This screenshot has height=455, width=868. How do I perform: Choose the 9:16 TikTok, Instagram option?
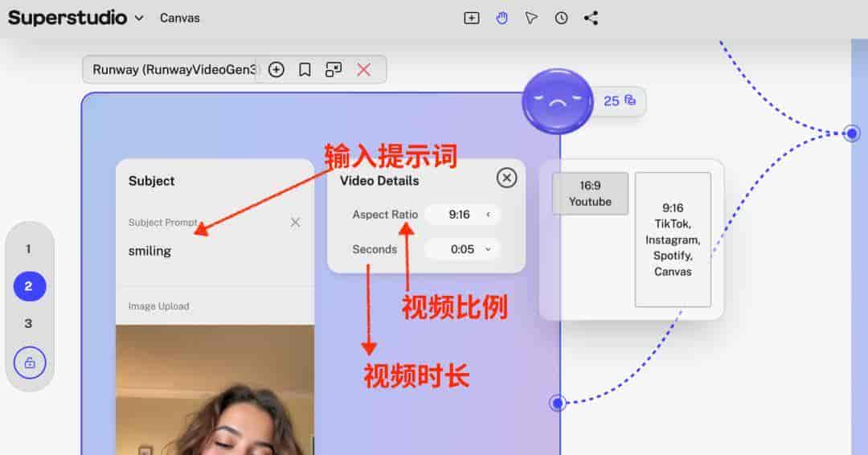coord(673,240)
